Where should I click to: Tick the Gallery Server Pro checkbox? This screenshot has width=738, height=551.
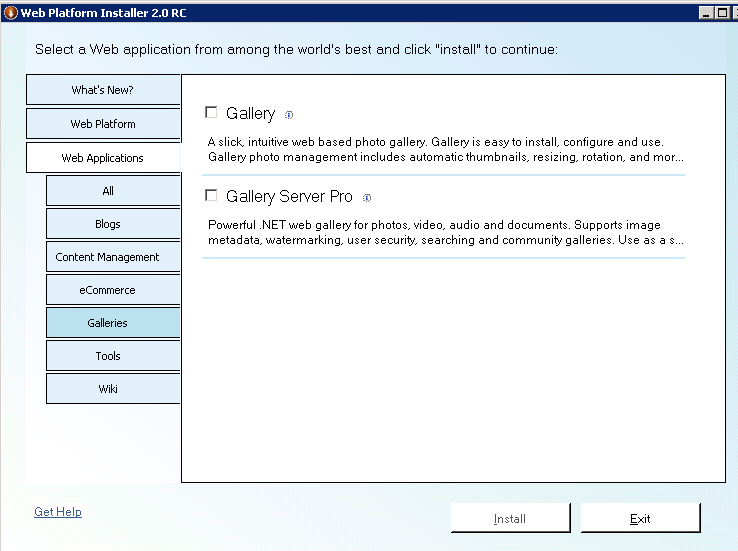211,195
